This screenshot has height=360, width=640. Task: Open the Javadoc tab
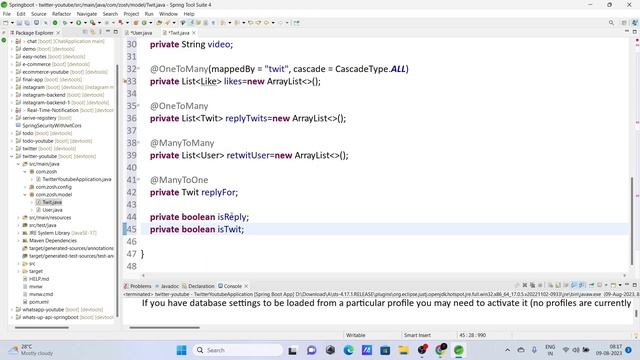(167, 286)
